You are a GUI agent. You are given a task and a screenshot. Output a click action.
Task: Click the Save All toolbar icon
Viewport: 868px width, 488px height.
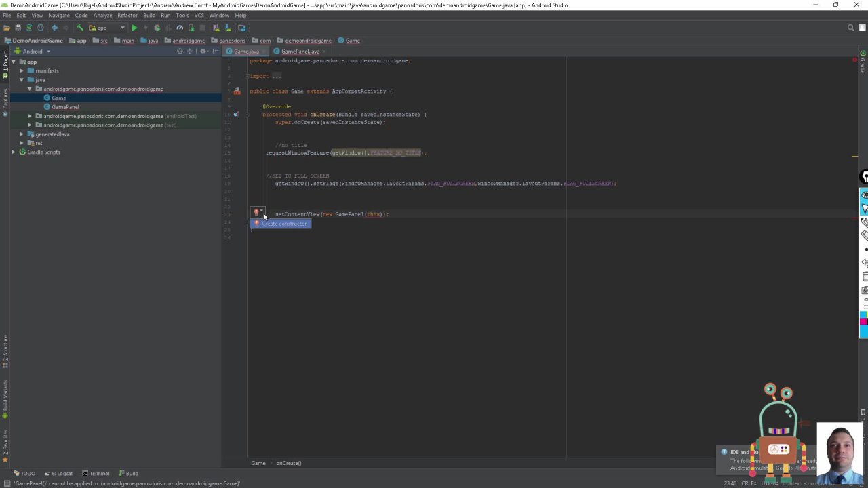click(18, 28)
